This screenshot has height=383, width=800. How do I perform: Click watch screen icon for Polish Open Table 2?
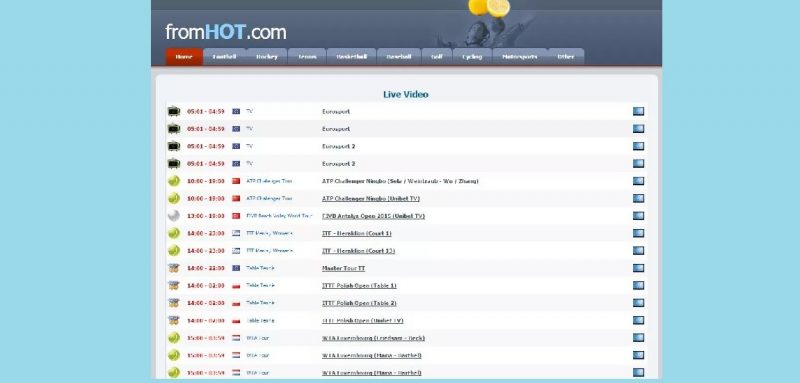coord(638,303)
